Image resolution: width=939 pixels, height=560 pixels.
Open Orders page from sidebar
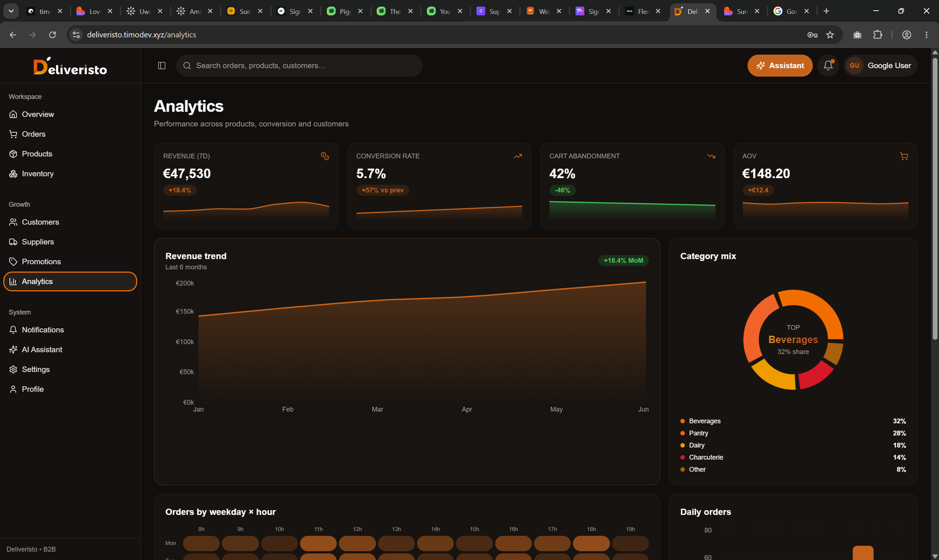[70, 134]
